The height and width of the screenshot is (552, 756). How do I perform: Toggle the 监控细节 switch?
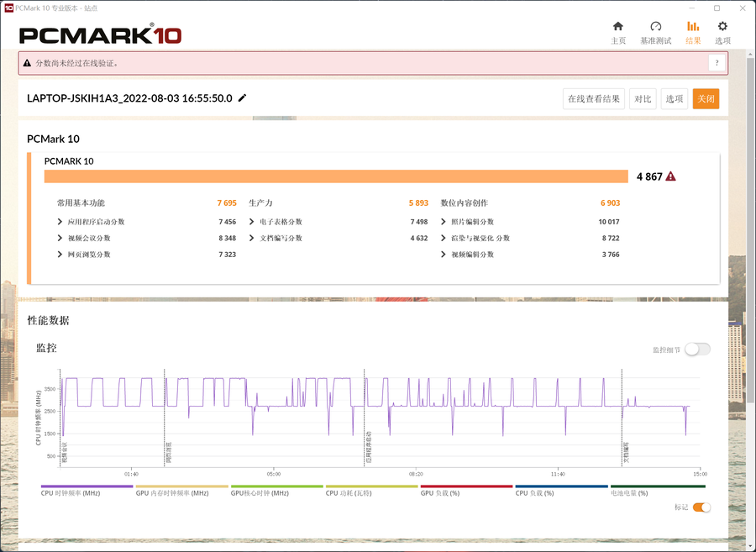(697, 350)
